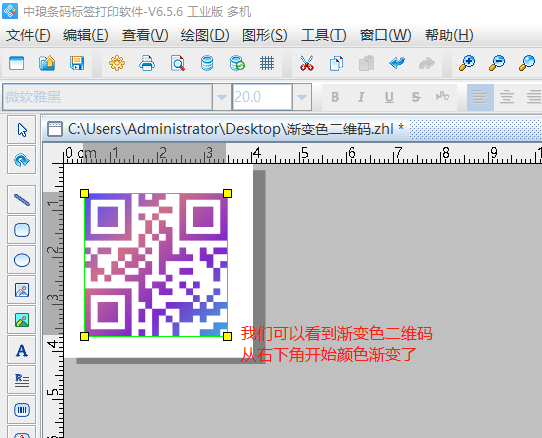The height and width of the screenshot is (438, 542).
Task: Open the 图形(S) menu
Action: (264, 35)
